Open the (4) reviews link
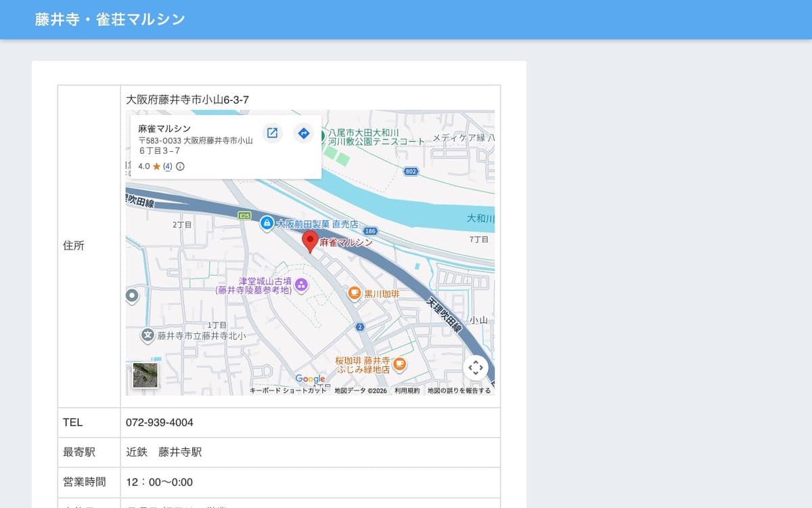Image resolution: width=812 pixels, height=508 pixels. pyautogui.click(x=168, y=167)
